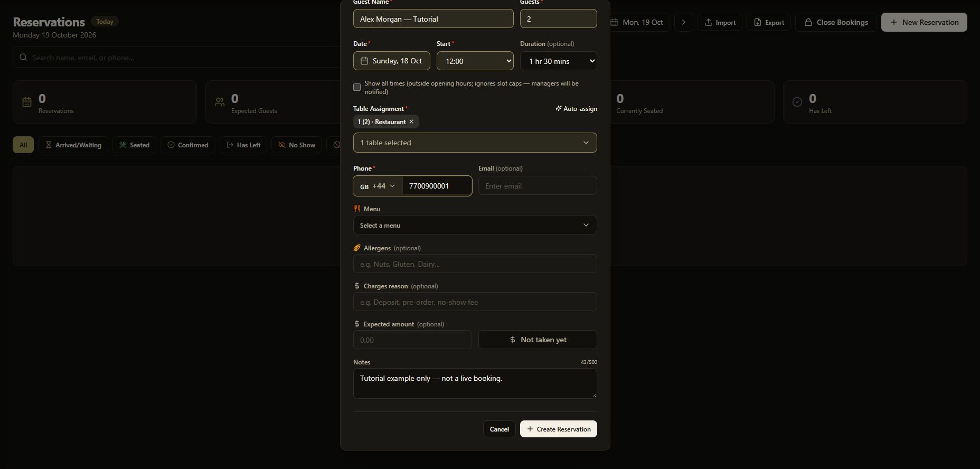Image resolution: width=980 pixels, height=469 pixels.
Task: Open the Start time dropdown showing 12:00
Action: [475, 61]
